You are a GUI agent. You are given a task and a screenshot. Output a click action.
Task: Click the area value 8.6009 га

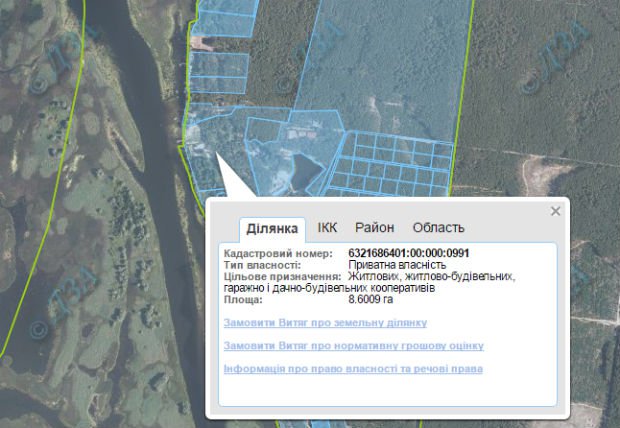(371, 299)
